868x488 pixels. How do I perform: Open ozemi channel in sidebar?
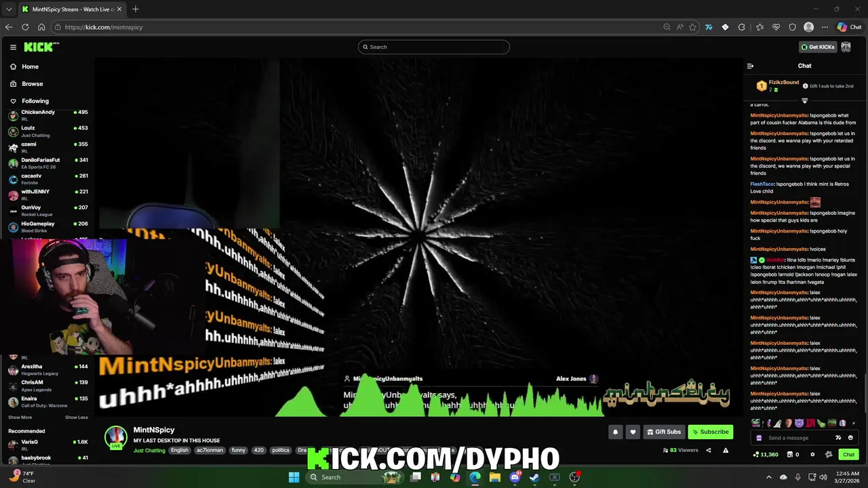point(47,147)
